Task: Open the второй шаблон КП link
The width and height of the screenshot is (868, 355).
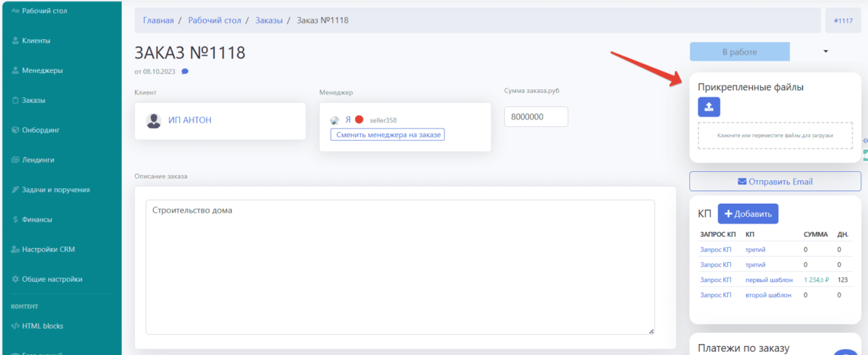Action: coord(768,295)
